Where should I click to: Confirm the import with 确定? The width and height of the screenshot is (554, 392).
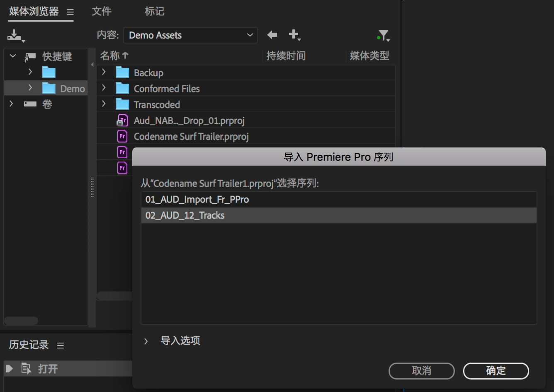pyautogui.click(x=496, y=371)
